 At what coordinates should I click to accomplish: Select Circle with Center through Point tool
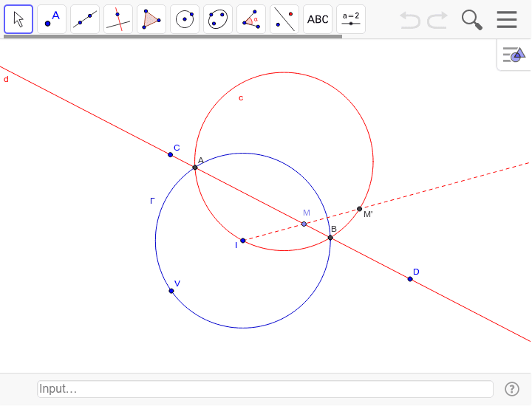185,19
